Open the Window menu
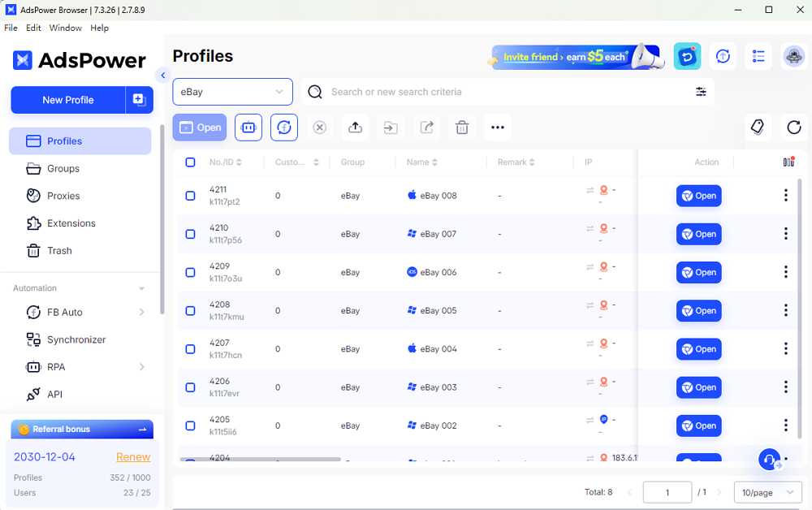Image resolution: width=812 pixels, height=510 pixels. tap(65, 28)
